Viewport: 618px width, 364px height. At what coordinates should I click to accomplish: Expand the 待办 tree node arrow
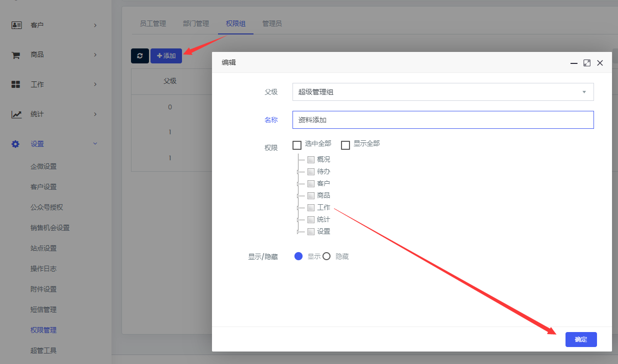click(298, 172)
